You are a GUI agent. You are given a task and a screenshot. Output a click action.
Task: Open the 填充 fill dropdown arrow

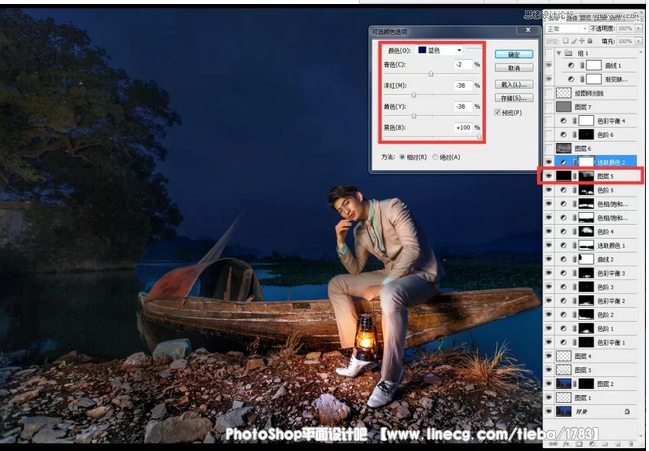[637, 41]
